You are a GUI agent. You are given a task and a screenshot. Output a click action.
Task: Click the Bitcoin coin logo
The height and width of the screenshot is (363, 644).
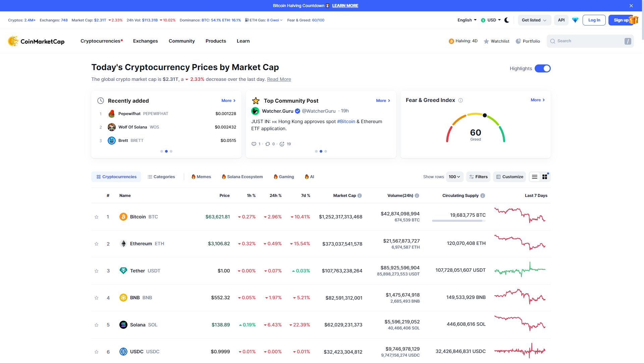[x=123, y=217]
